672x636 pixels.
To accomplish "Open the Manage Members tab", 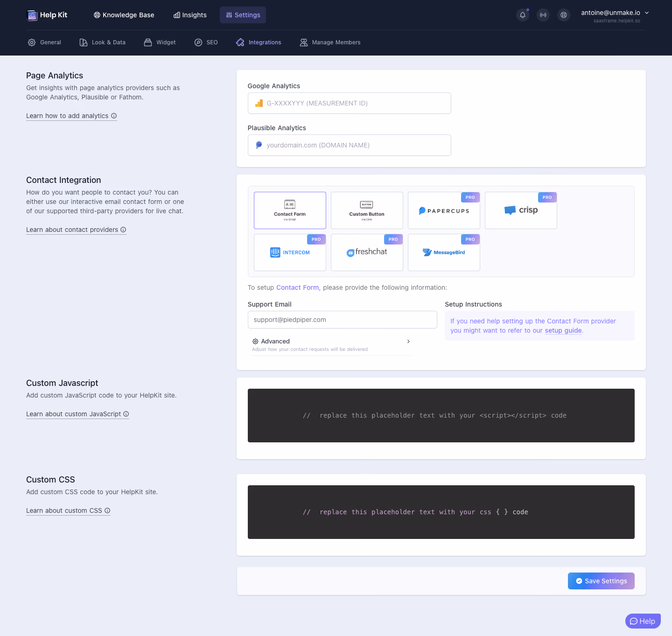I will (330, 42).
